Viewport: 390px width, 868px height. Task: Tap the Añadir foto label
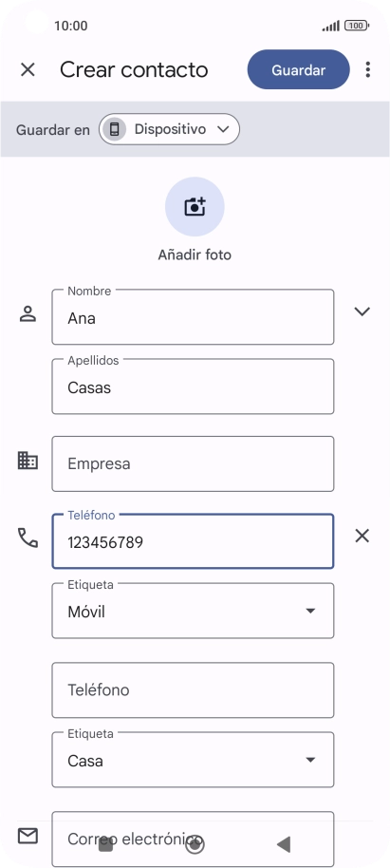coord(195,255)
